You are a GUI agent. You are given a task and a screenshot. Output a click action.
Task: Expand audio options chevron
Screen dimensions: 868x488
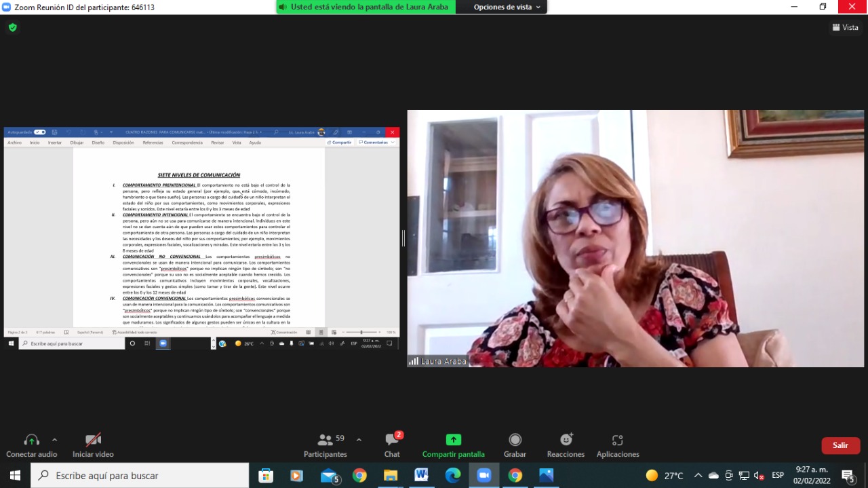[x=55, y=440]
